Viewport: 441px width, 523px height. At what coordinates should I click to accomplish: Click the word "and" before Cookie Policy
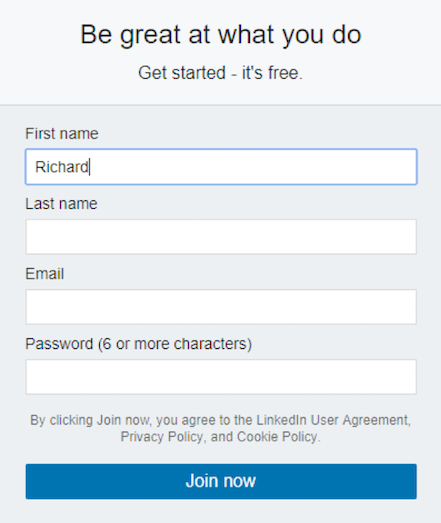[222, 437]
